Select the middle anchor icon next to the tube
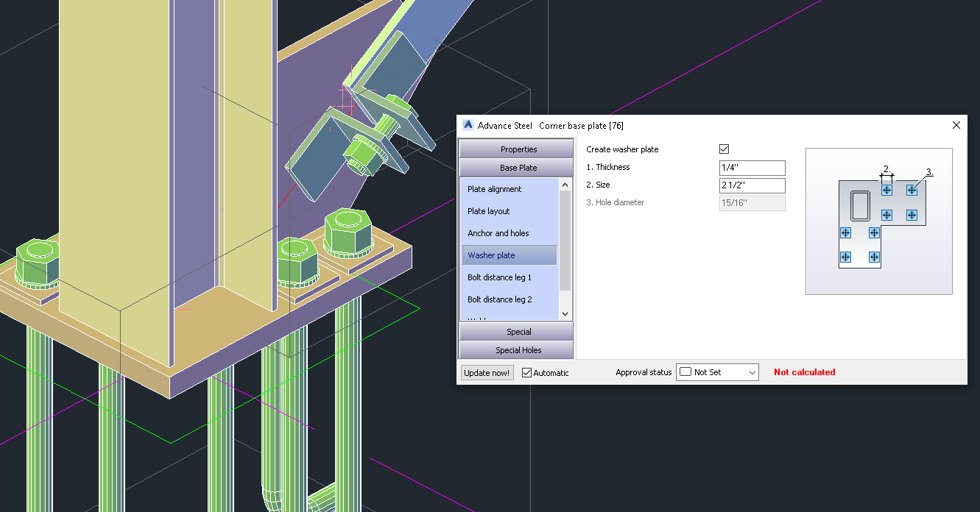This screenshot has height=512, width=980. [x=886, y=215]
